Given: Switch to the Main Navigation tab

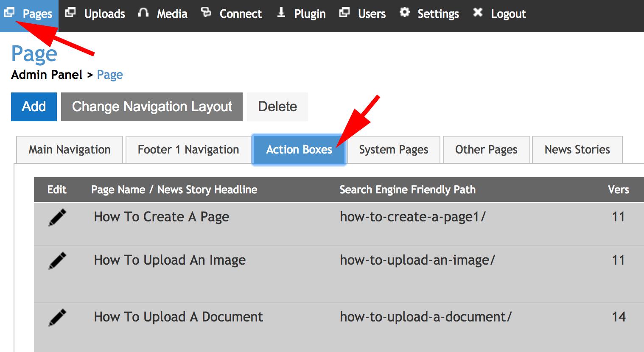Looking at the screenshot, I should tap(70, 150).
